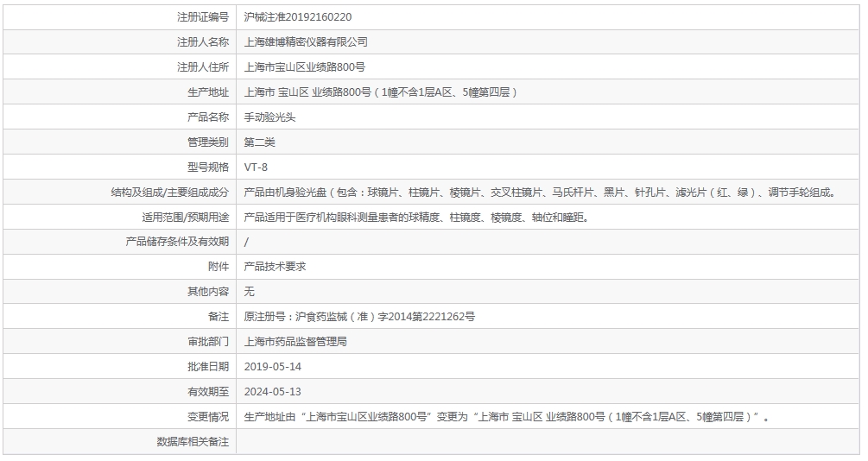Select the label 有效期至
Viewport: 868px width, 461px height.
click(x=208, y=392)
